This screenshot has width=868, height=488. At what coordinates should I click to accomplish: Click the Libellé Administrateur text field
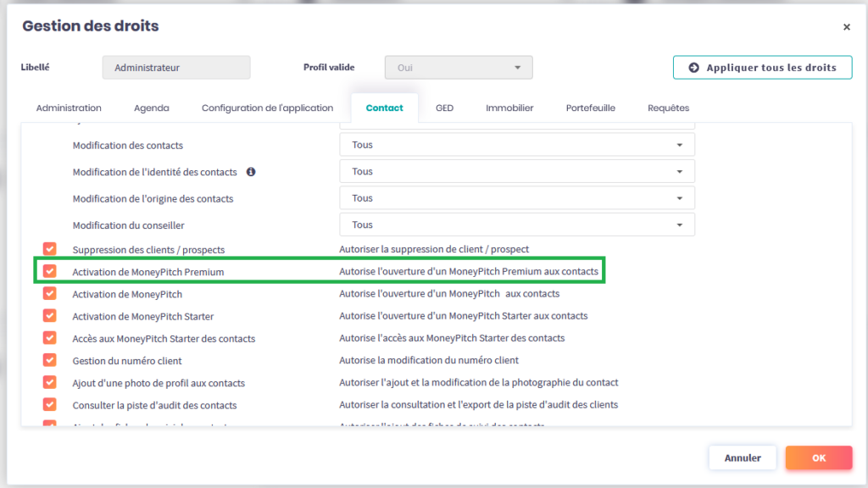[x=176, y=68]
